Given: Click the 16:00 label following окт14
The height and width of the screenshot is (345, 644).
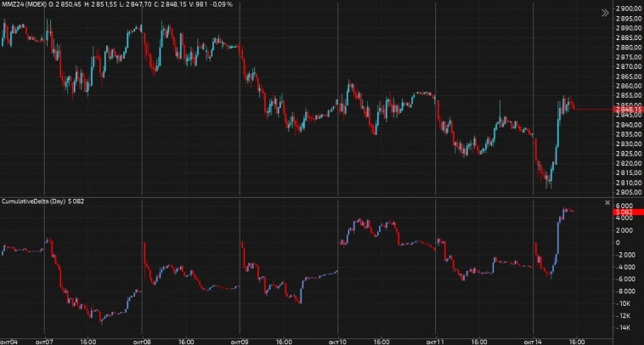Looking at the screenshot, I should point(577,342).
